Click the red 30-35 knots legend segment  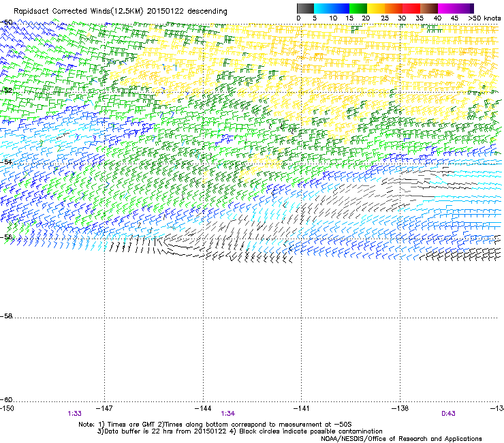(411, 8)
